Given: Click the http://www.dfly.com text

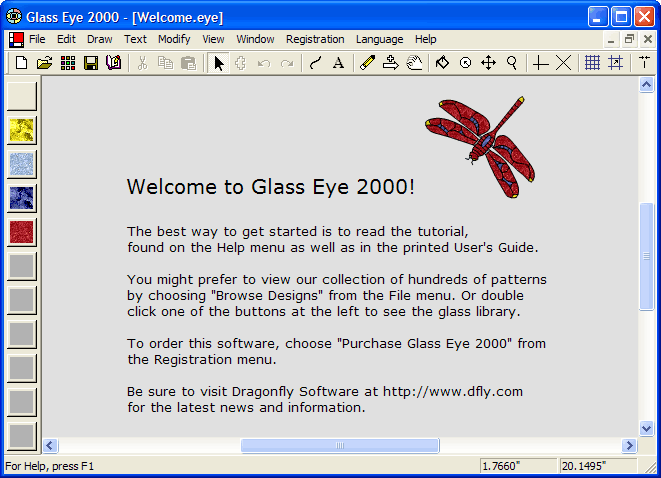Looking at the screenshot, I should (x=453, y=392).
